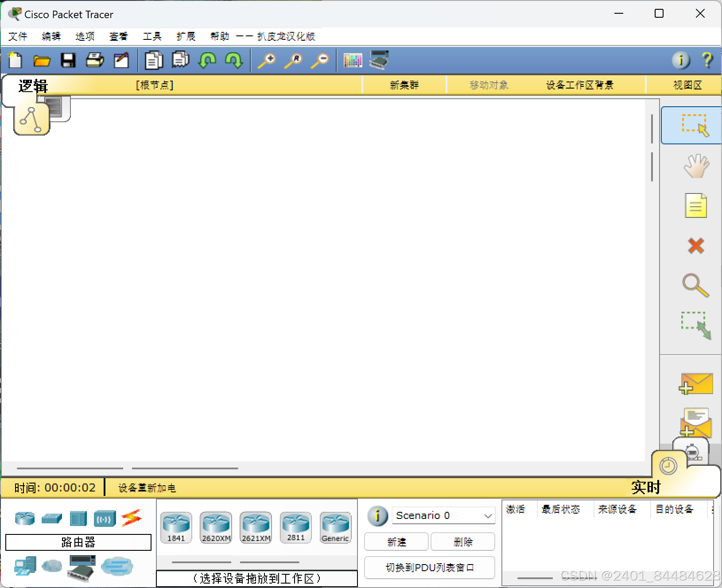Open the 文件 menu

[18, 36]
